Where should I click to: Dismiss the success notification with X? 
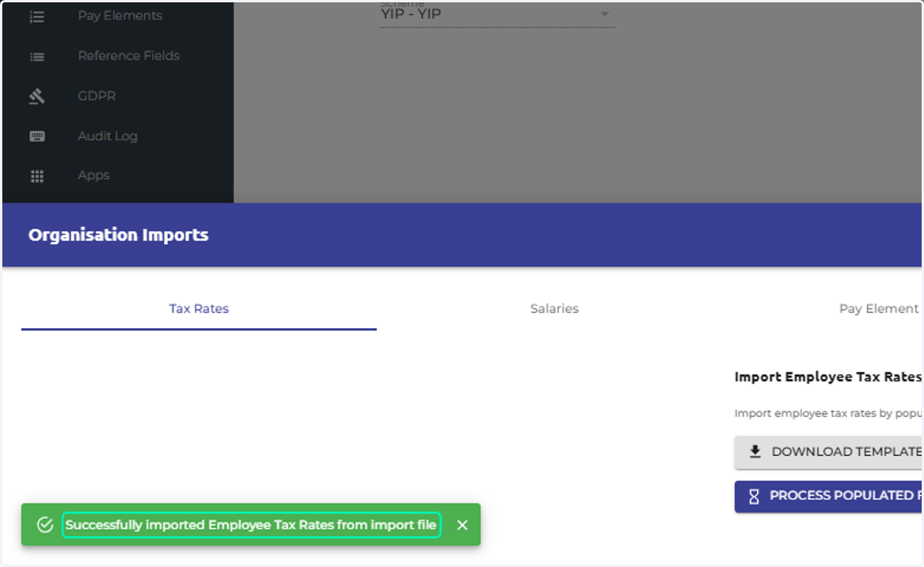pyautogui.click(x=462, y=525)
